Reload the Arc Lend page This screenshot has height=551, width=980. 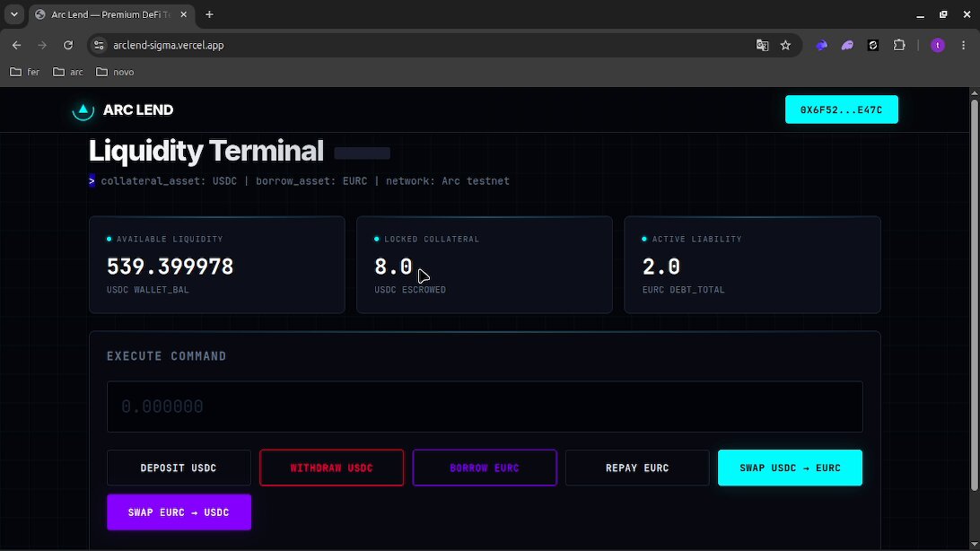68,45
